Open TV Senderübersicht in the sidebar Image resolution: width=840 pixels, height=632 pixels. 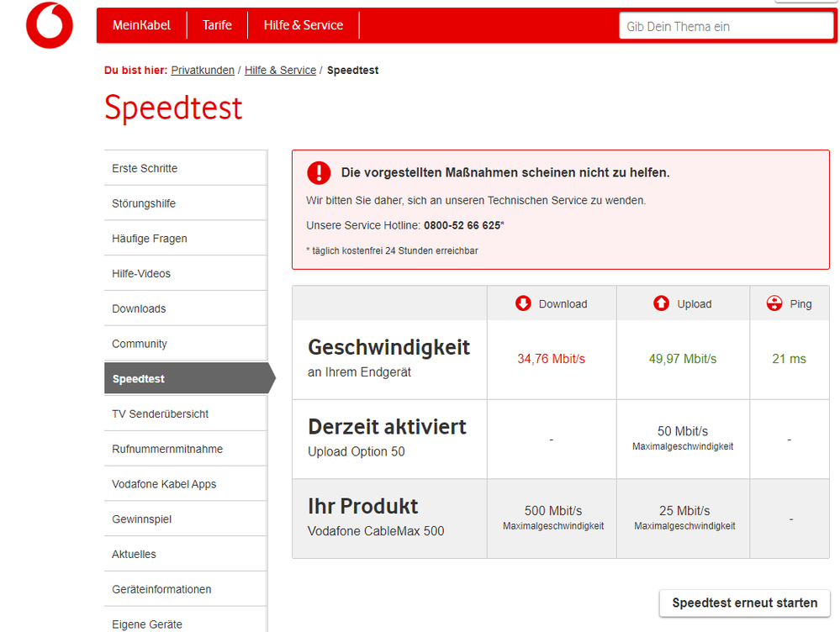coord(185,414)
